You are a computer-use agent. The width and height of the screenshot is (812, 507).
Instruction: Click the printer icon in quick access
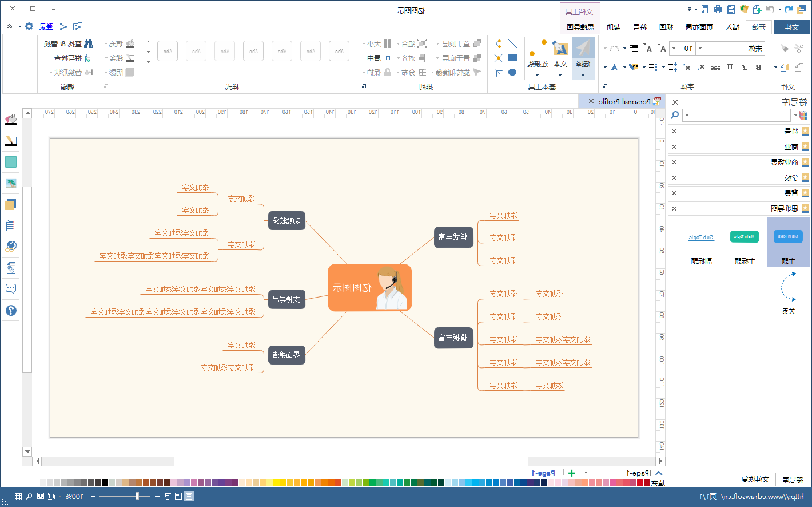click(x=718, y=9)
